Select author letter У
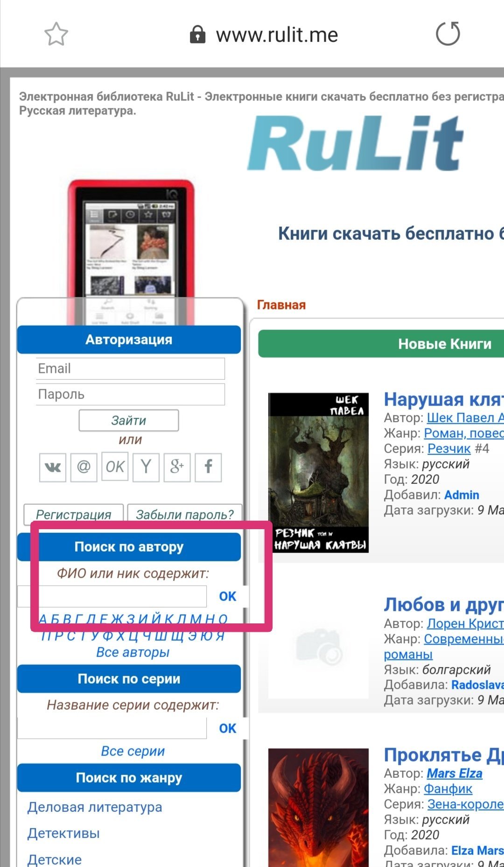504x867 pixels. (x=95, y=636)
